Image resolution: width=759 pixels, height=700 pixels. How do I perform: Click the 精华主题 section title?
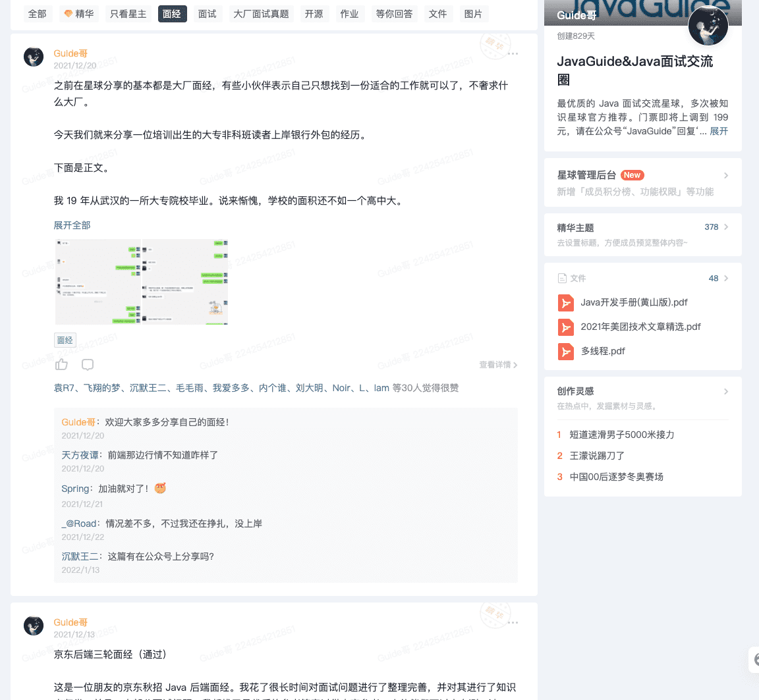pyautogui.click(x=575, y=228)
